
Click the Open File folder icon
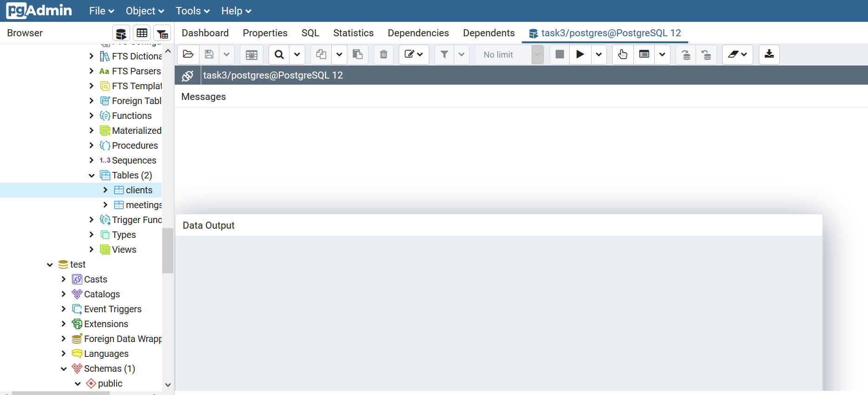coord(188,54)
